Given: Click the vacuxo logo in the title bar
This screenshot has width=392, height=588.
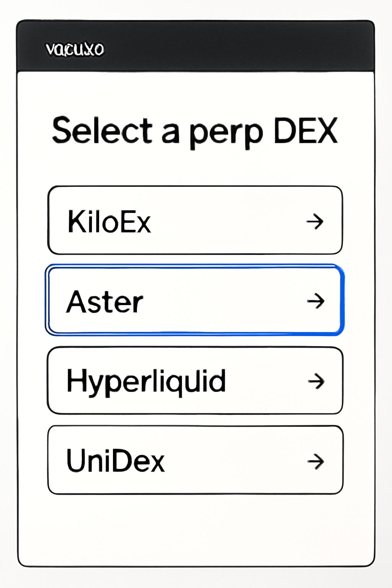Looking at the screenshot, I should [75, 49].
